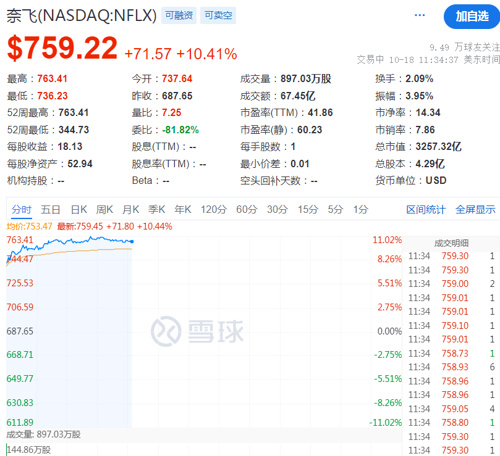Viewport: 500px width, 456px height.
Task: Click the 量比 value 7.25
Action: [x=171, y=113]
